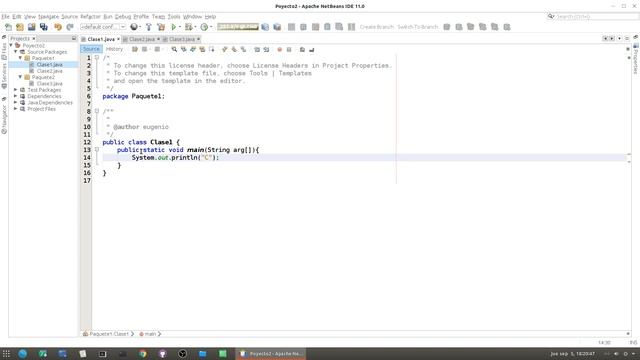Open the Debug menu
Image resolution: width=640 pixels, height=360 pixels.
123,17
